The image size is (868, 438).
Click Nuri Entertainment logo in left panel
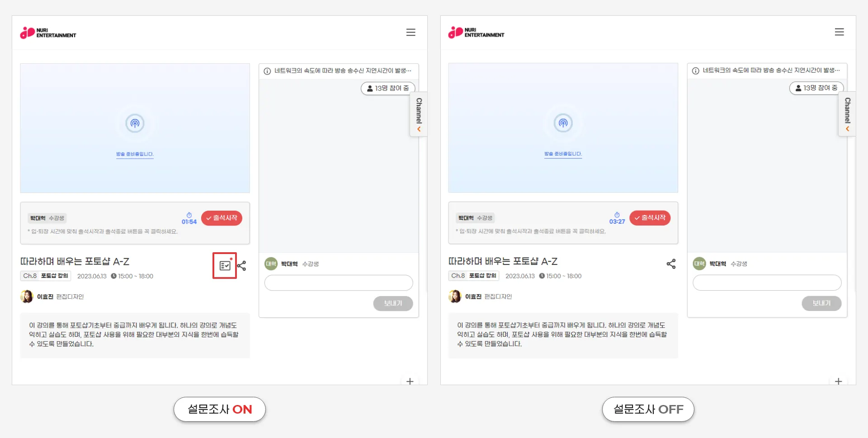(x=48, y=33)
